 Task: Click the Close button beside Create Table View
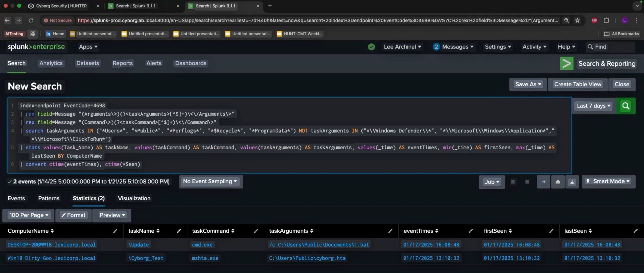[x=622, y=84]
